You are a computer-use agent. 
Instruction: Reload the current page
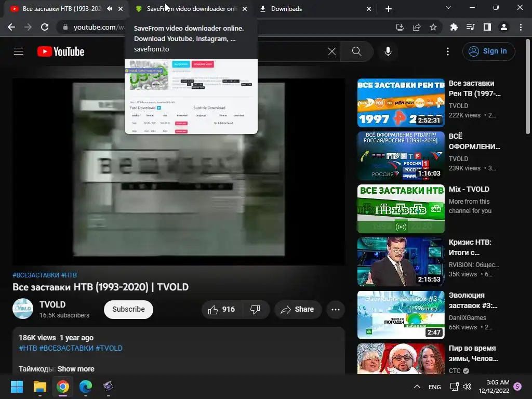pyautogui.click(x=45, y=27)
